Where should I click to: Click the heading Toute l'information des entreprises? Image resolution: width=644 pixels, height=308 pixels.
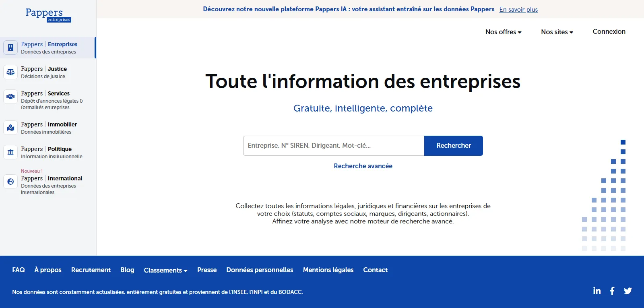coord(363,81)
